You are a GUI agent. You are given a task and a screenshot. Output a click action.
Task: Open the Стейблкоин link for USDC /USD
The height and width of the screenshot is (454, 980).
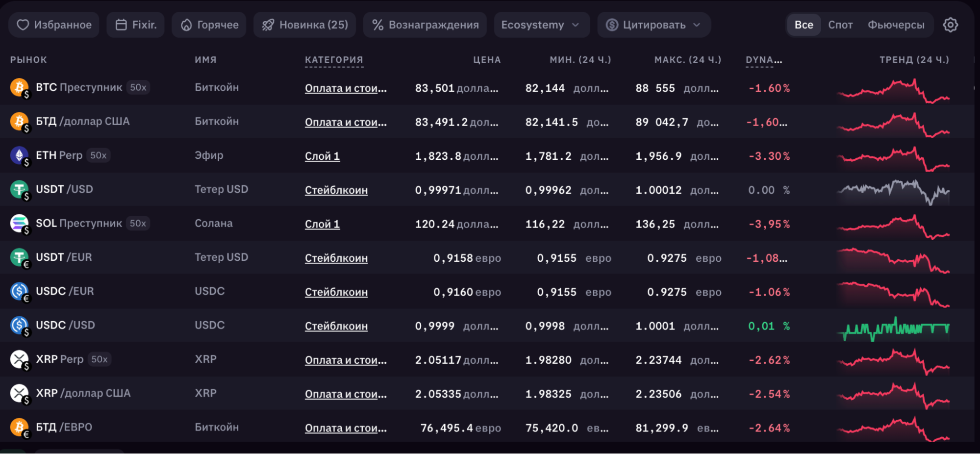pyautogui.click(x=336, y=326)
